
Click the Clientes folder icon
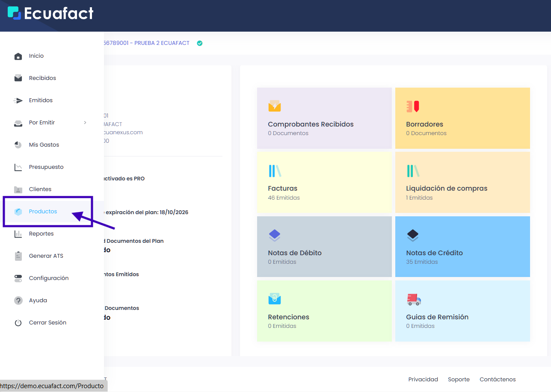point(18,189)
